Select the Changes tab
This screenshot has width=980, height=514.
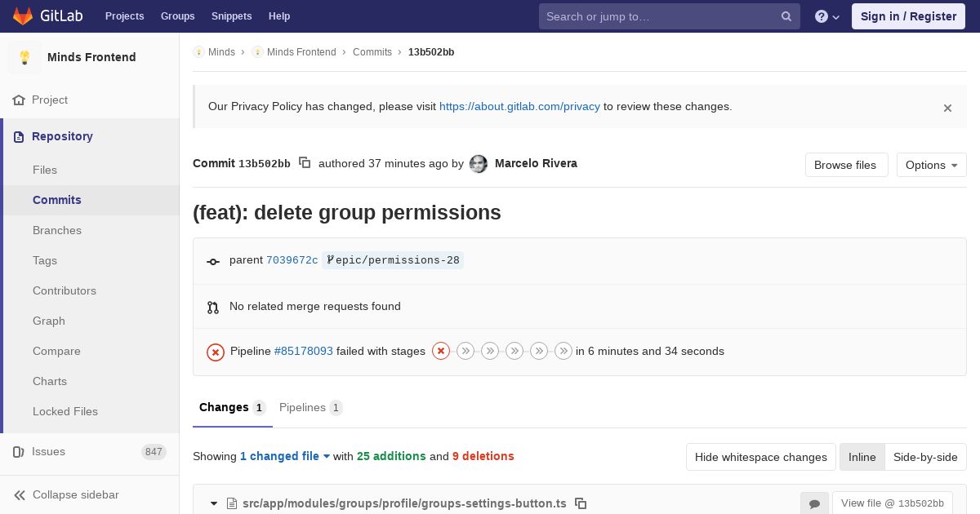point(233,407)
